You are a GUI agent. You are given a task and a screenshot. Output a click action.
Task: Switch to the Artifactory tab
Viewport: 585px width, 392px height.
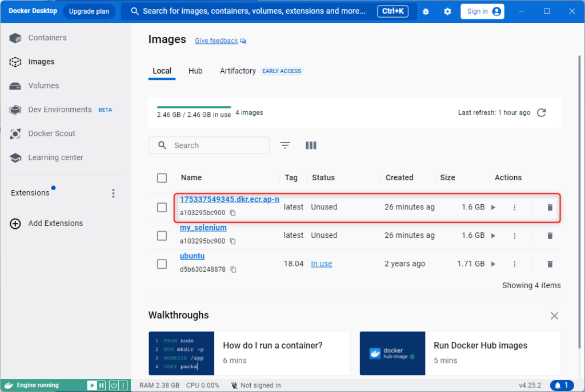point(238,71)
